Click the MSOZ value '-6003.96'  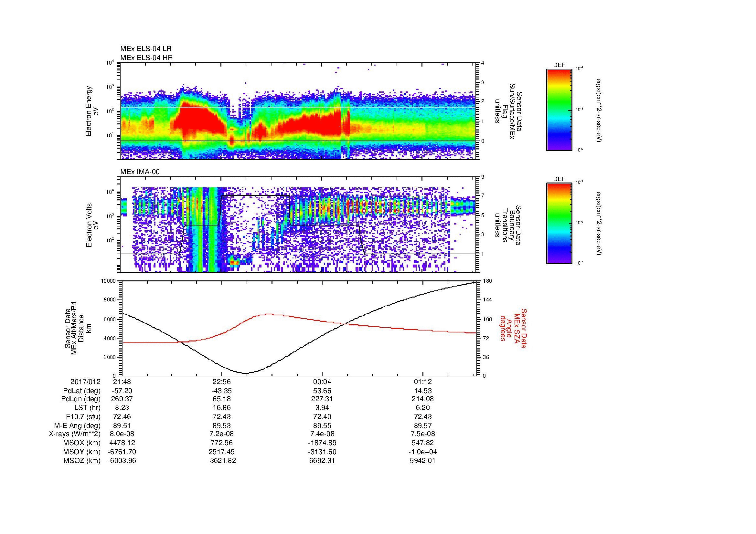tap(122, 461)
